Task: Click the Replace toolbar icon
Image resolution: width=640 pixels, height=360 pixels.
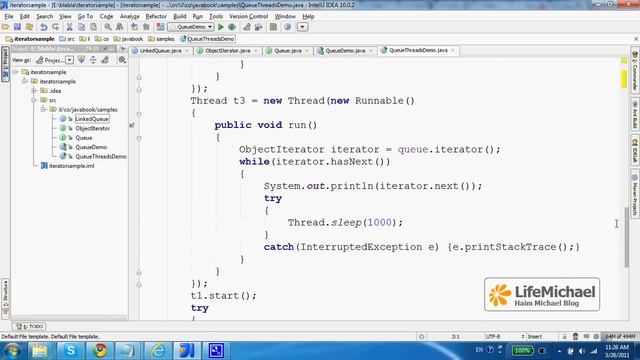Action: pyautogui.click(x=120, y=27)
